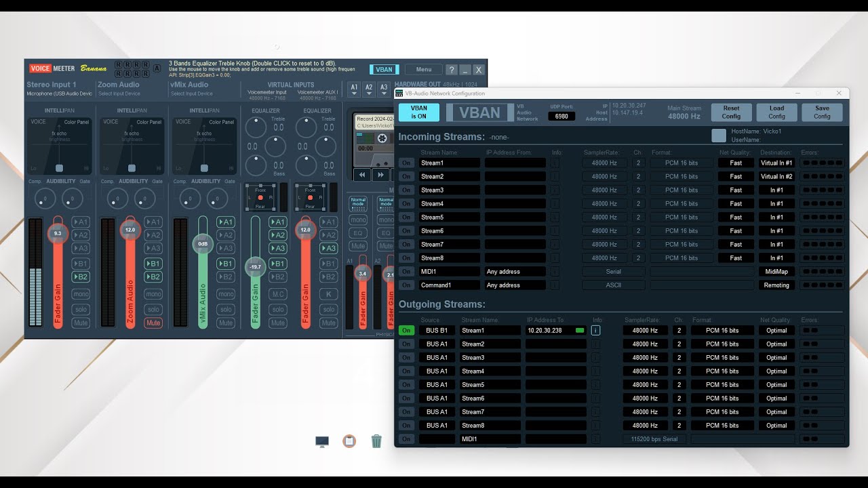Click the VB-Audio Network Configuration title bar icon

399,94
